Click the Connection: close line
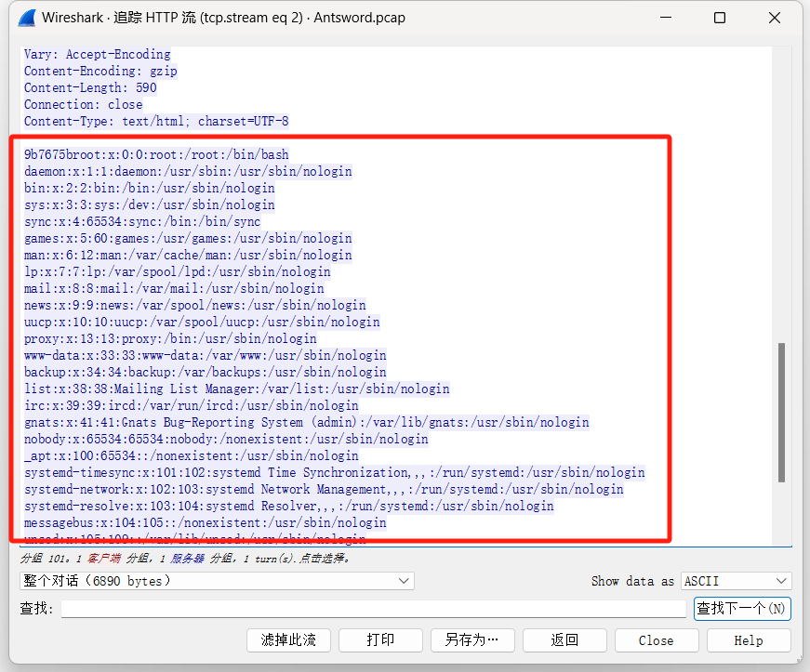The height and width of the screenshot is (672, 810). [x=83, y=105]
